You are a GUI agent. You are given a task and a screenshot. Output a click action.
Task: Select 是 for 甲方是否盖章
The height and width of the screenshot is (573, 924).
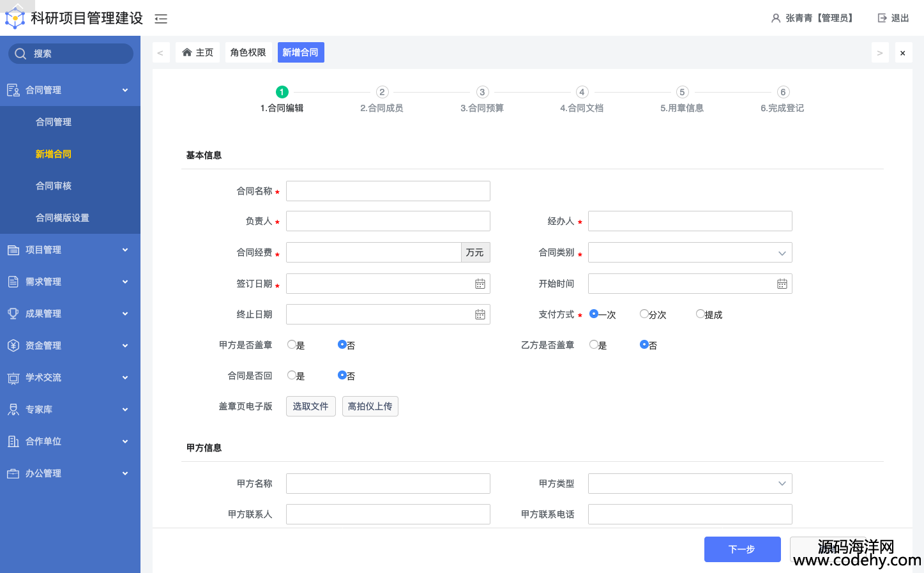292,344
